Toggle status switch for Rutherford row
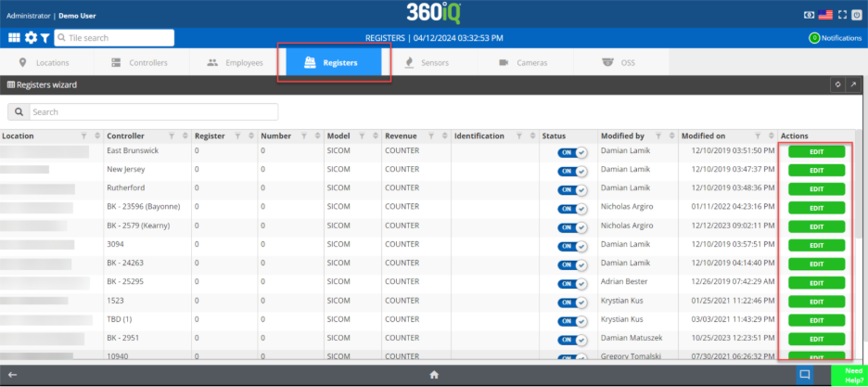Image resolution: width=868 pixels, height=387 pixels. (572, 189)
